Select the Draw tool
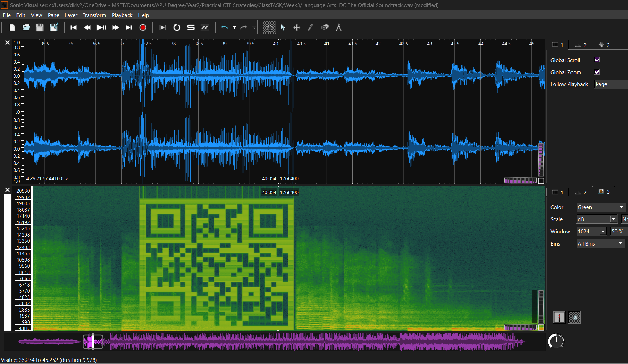This screenshot has height=364, width=628. [310, 27]
